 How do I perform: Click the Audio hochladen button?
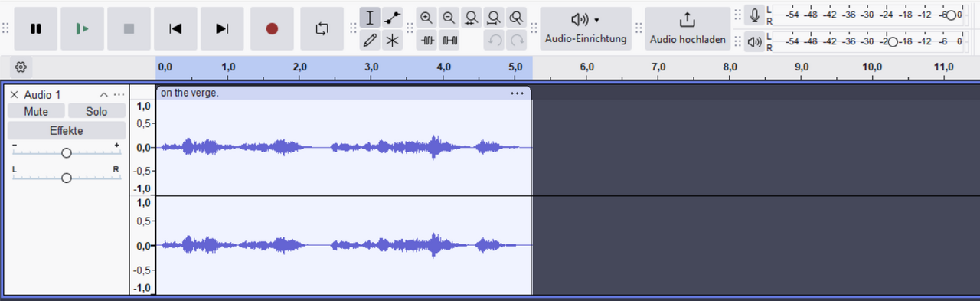click(x=688, y=28)
